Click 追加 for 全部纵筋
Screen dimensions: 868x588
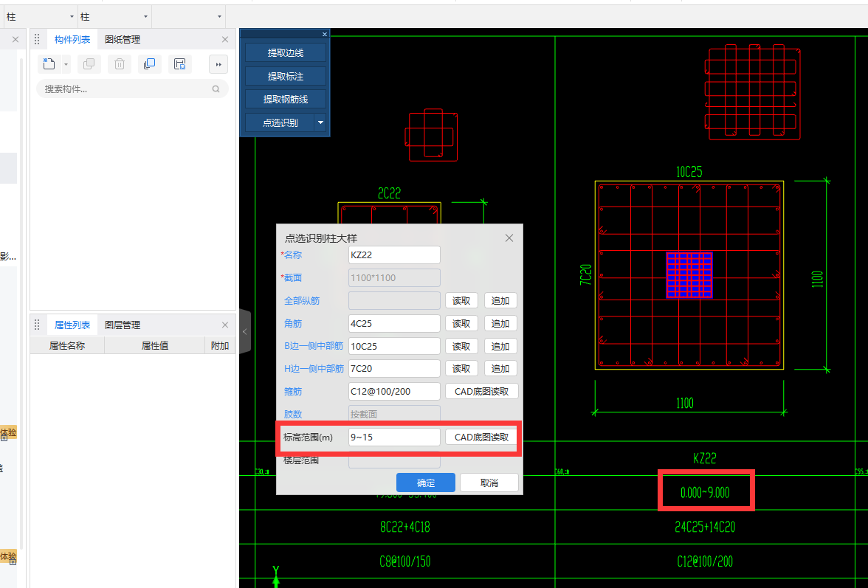coord(500,301)
